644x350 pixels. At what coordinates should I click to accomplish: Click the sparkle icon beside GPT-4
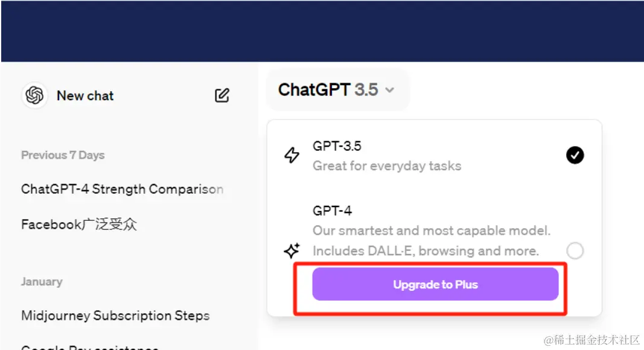tap(292, 250)
